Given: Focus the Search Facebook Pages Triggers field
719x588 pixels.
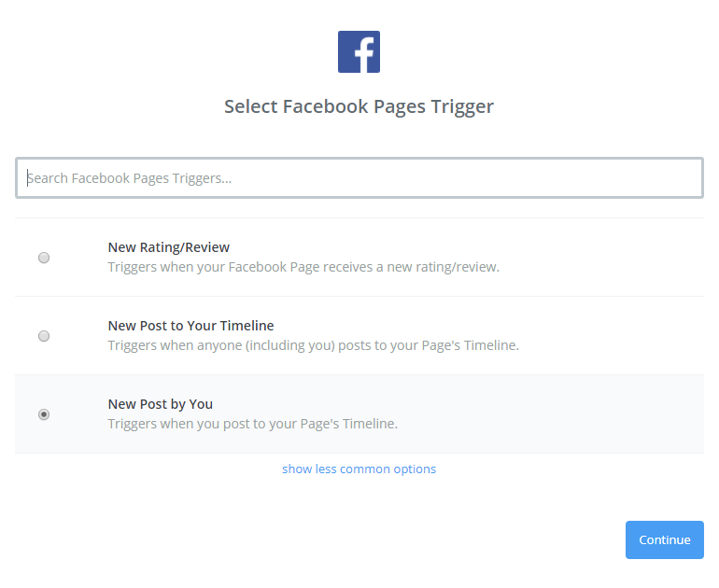Looking at the screenshot, I should (359, 177).
